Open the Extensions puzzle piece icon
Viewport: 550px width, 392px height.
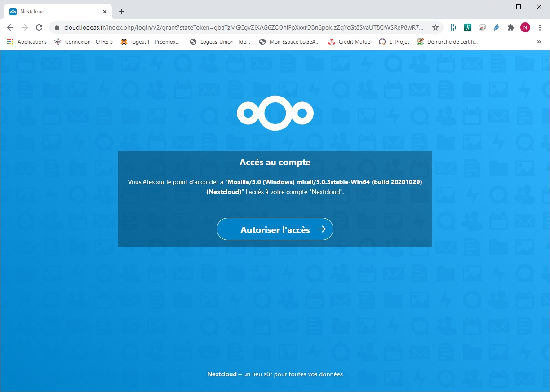(510, 27)
